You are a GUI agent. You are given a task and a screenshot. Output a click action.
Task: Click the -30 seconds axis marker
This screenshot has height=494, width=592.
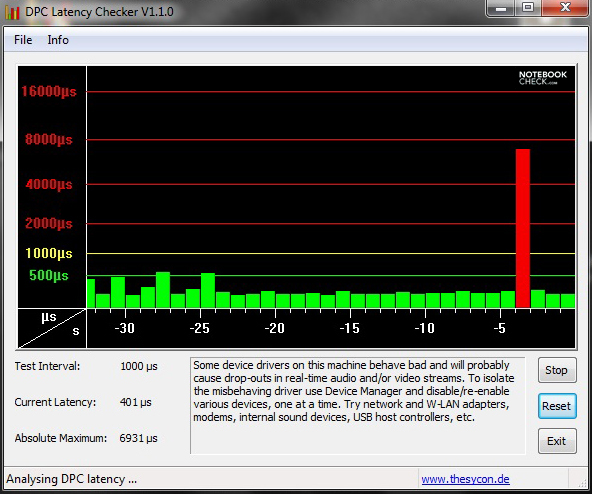click(x=125, y=328)
